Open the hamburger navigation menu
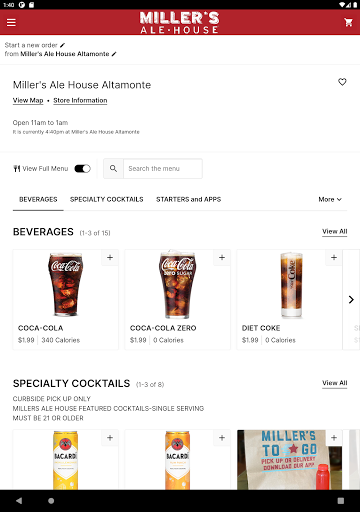 (11, 22)
